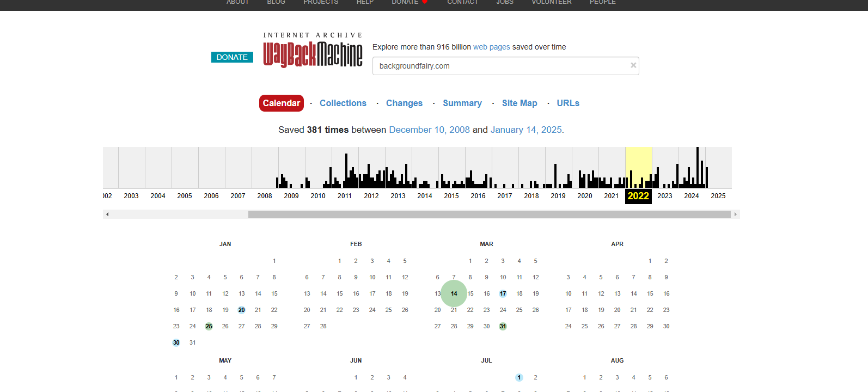Select year 2019 on the timeline
The height and width of the screenshot is (392, 868).
pos(558,196)
